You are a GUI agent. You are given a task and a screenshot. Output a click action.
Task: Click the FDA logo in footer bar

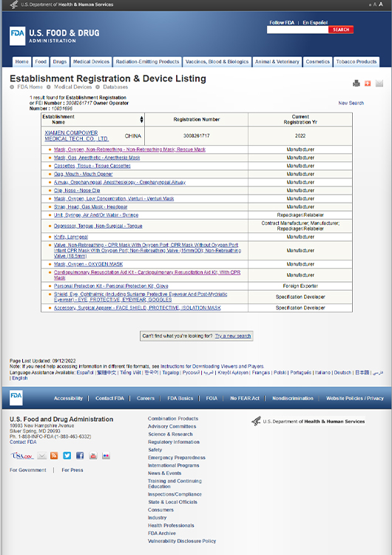[16, 397]
